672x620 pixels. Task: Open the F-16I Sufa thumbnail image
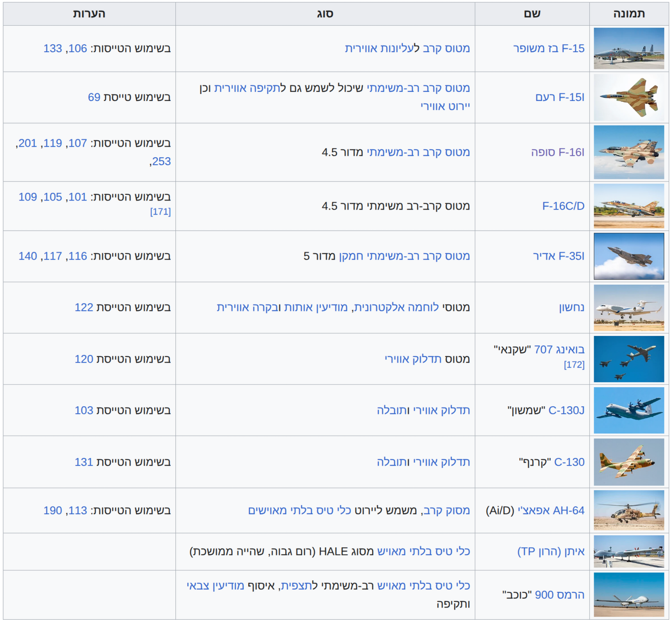tap(629, 152)
